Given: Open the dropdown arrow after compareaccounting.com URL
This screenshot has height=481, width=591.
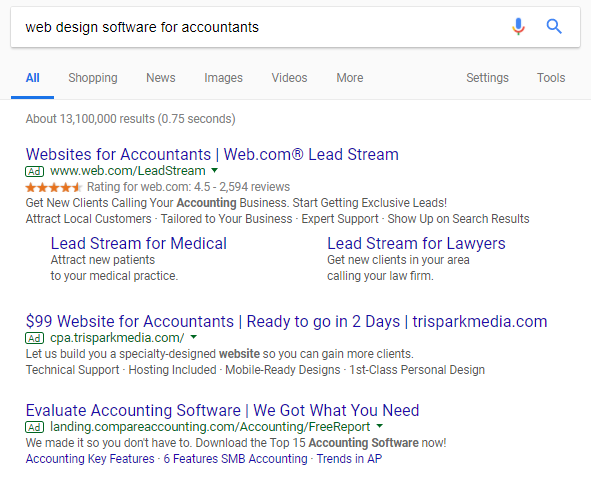Looking at the screenshot, I should (380, 426).
